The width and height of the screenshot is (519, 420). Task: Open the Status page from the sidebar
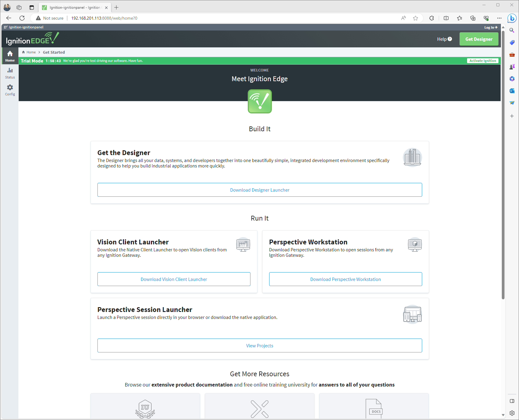[x=10, y=73]
